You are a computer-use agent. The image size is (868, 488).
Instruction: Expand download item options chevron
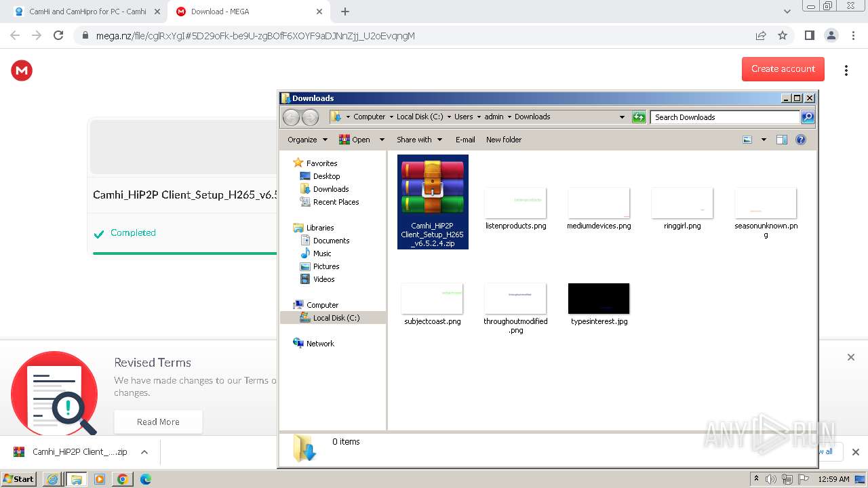click(144, 452)
